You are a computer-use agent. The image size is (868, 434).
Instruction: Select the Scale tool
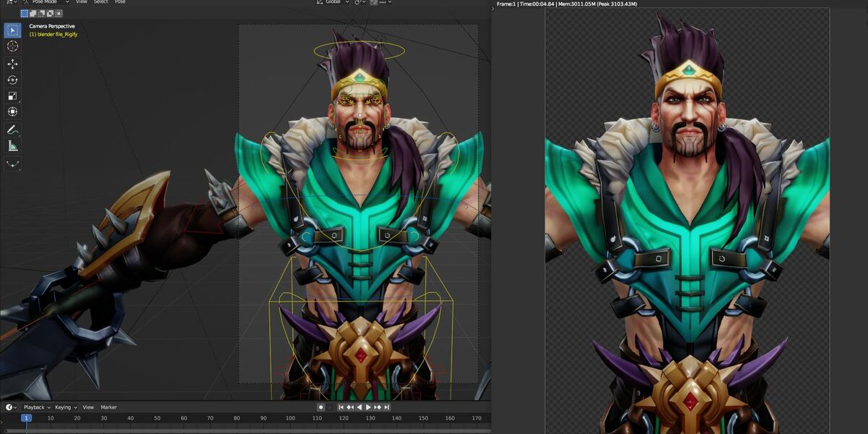tap(12, 96)
